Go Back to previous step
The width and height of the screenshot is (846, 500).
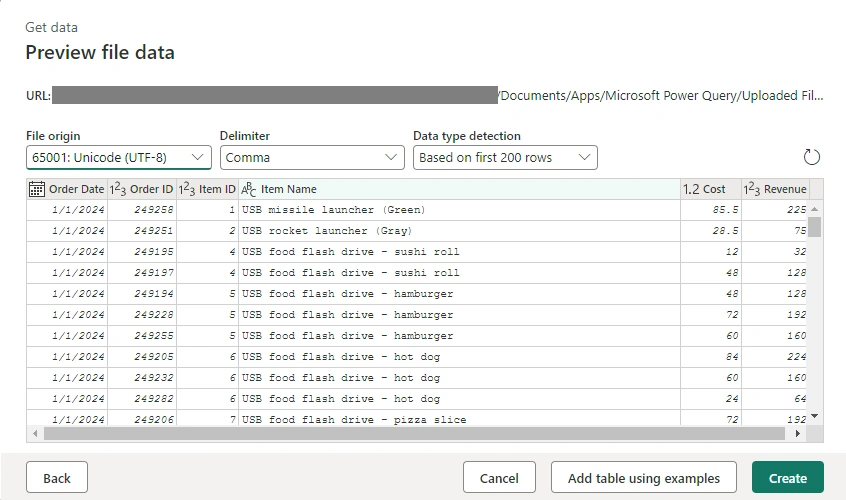pyautogui.click(x=57, y=477)
